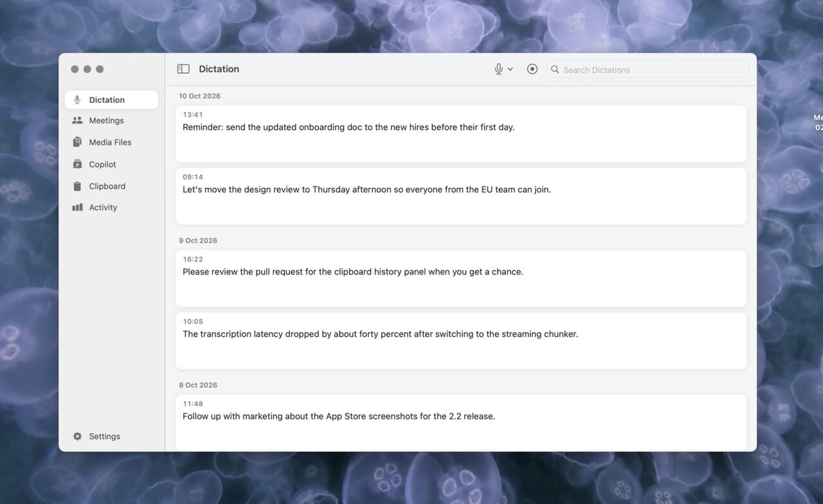
Task: Click the Settings gear icon
Action: tap(77, 436)
